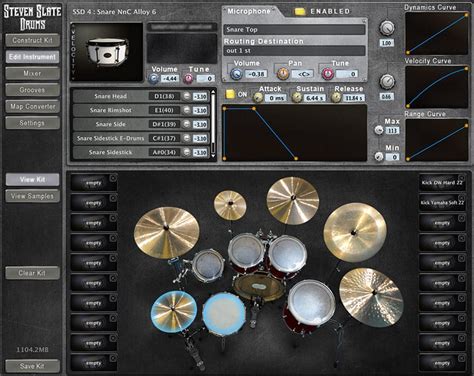Click the Dynamics Curve knob
Image resolution: width=474 pixels, height=376 pixels.
click(x=387, y=28)
